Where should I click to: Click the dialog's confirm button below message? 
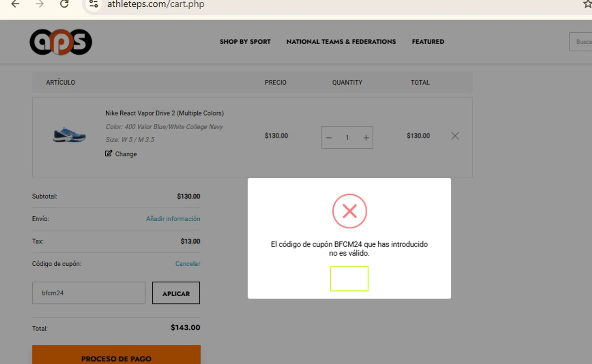click(349, 278)
